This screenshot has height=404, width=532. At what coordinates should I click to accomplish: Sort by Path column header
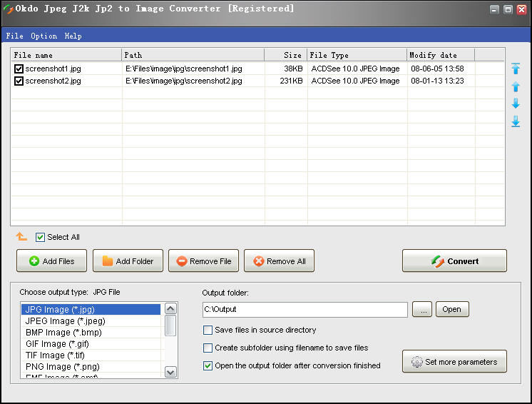coord(193,55)
